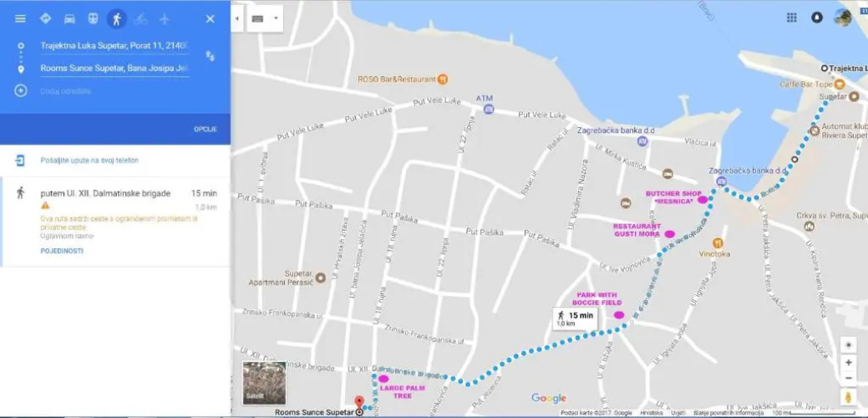Switch to public transit mode
868x418 pixels.
[x=93, y=19]
